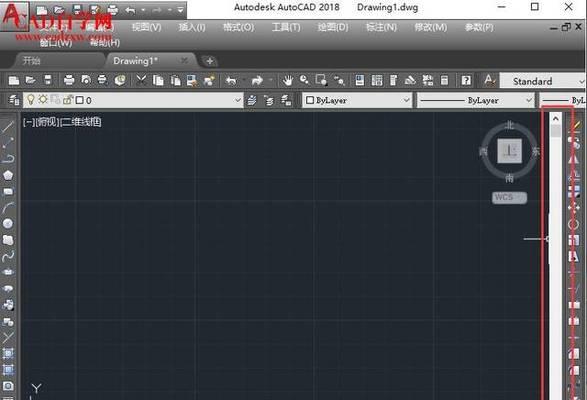Click the Help question mark icon

point(466,80)
